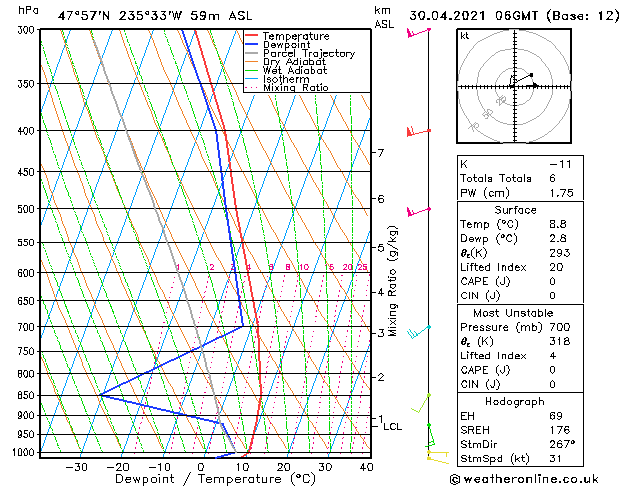
Task: Click the date label '30.04.2021 06GMT (Base: 12)'
Action: click(514, 16)
